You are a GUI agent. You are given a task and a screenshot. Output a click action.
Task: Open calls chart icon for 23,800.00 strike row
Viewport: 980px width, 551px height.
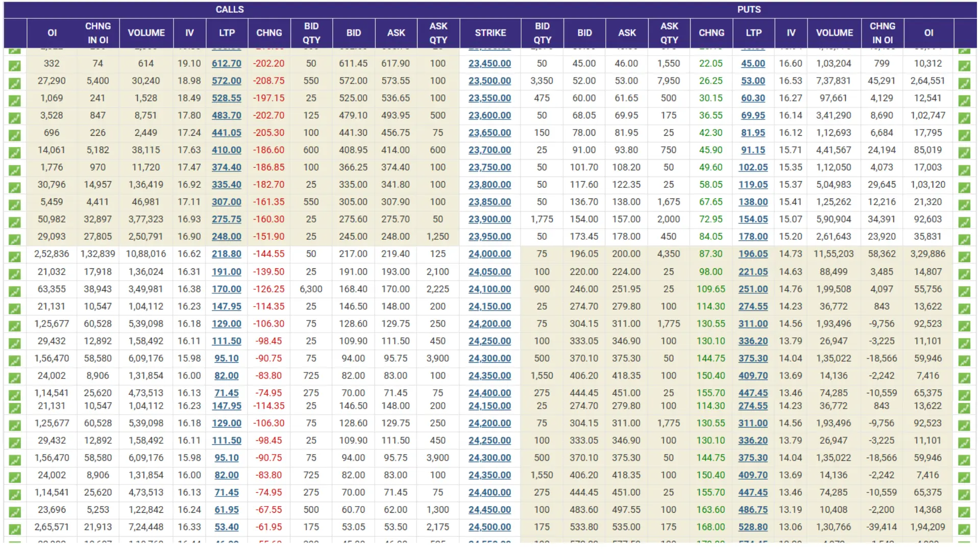pyautogui.click(x=15, y=187)
